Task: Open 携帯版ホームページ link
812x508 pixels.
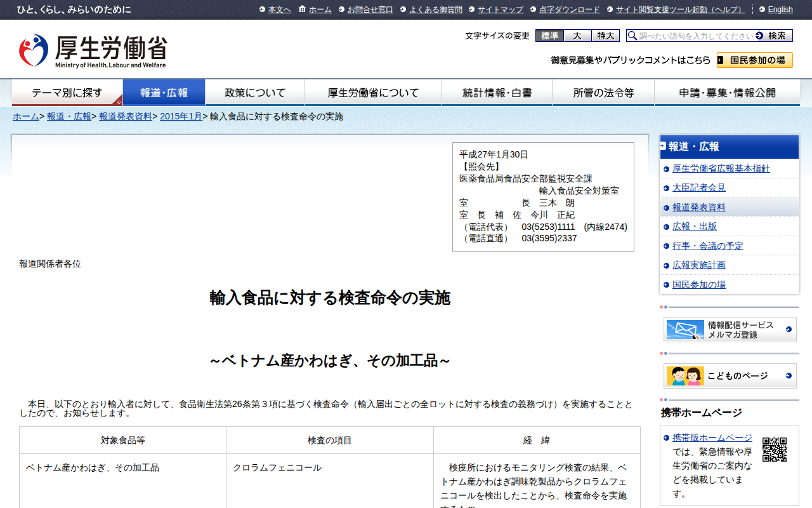Action: [712, 438]
